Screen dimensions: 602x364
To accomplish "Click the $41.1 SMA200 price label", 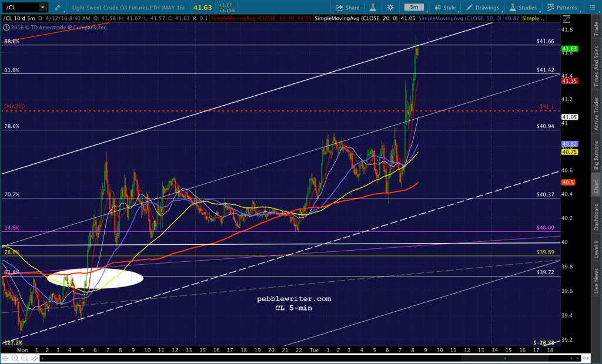I will 547,106.
